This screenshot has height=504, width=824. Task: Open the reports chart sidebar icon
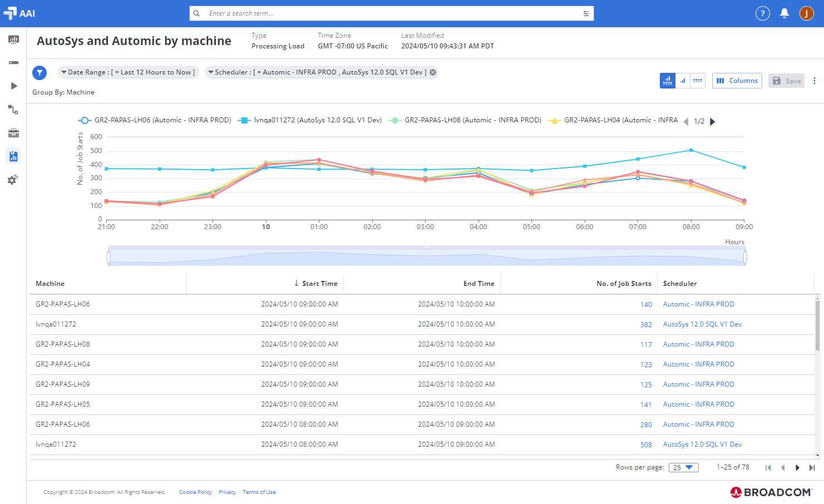(13, 156)
